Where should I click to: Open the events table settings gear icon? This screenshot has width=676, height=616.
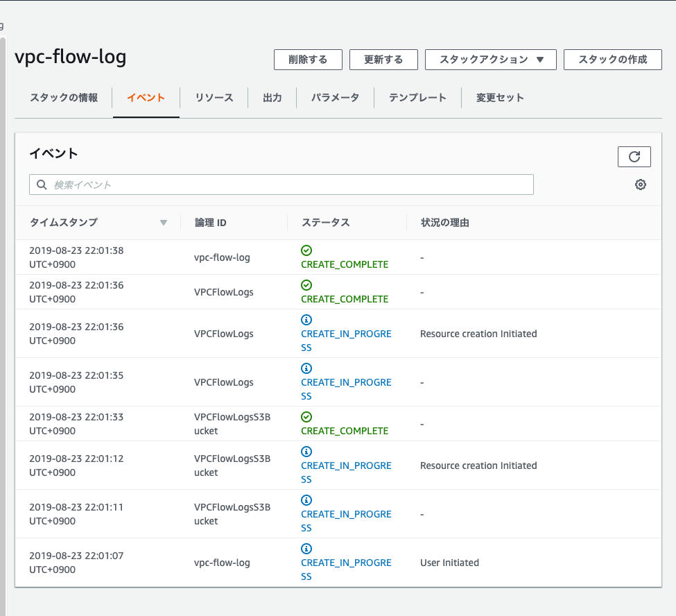tap(640, 184)
